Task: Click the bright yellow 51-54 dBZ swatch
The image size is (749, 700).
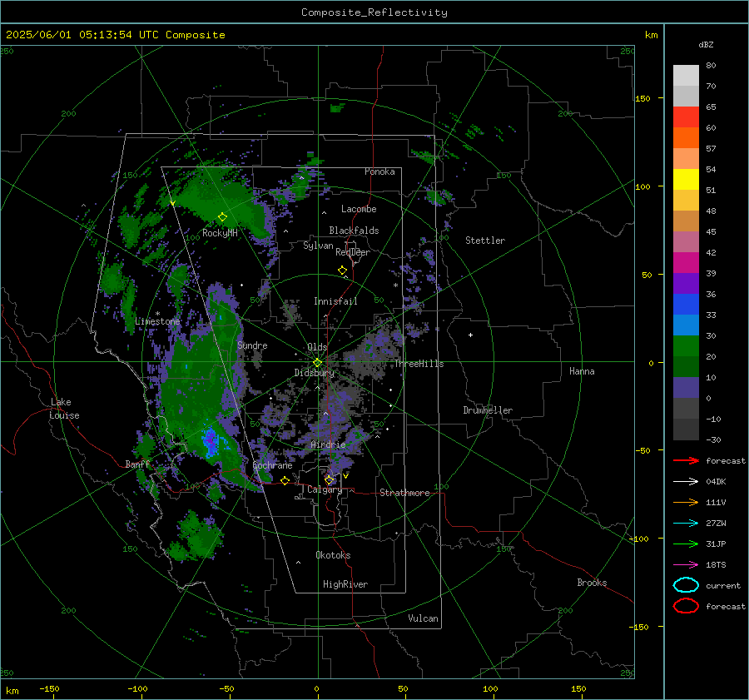Action: click(686, 180)
